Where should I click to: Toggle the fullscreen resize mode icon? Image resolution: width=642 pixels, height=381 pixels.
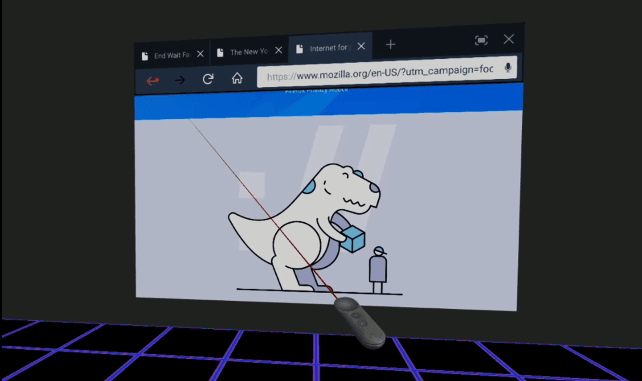(x=481, y=40)
